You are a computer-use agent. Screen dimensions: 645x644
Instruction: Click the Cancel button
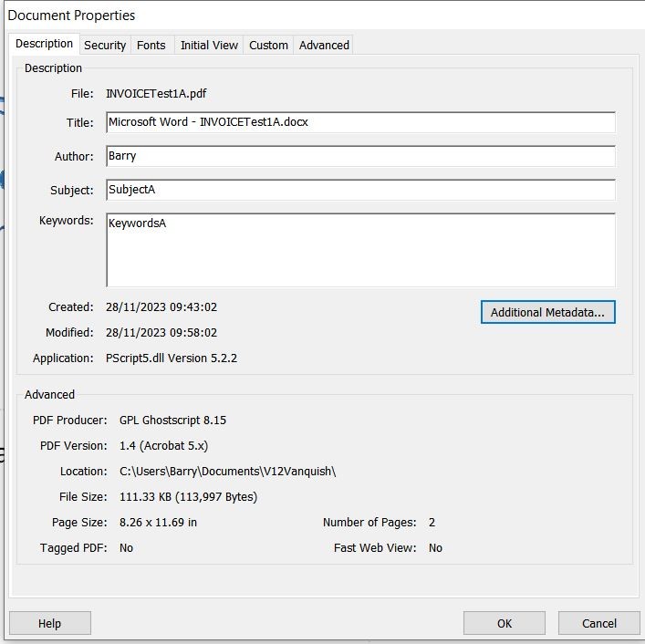point(598,623)
